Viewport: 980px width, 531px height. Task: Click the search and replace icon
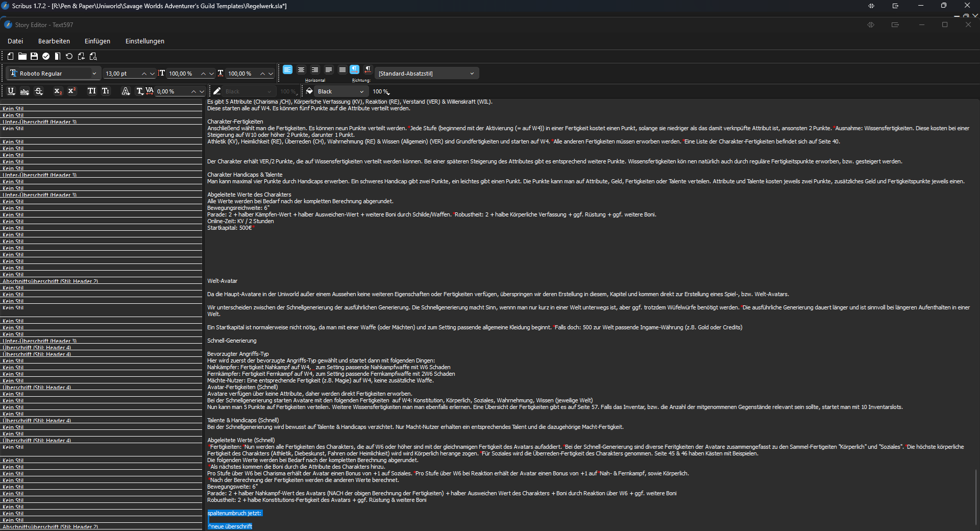93,56
